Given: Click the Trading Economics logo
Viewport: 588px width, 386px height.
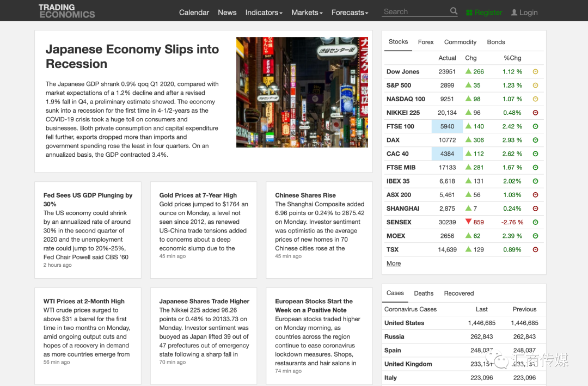Looking at the screenshot, I should (x=67, y=11).
